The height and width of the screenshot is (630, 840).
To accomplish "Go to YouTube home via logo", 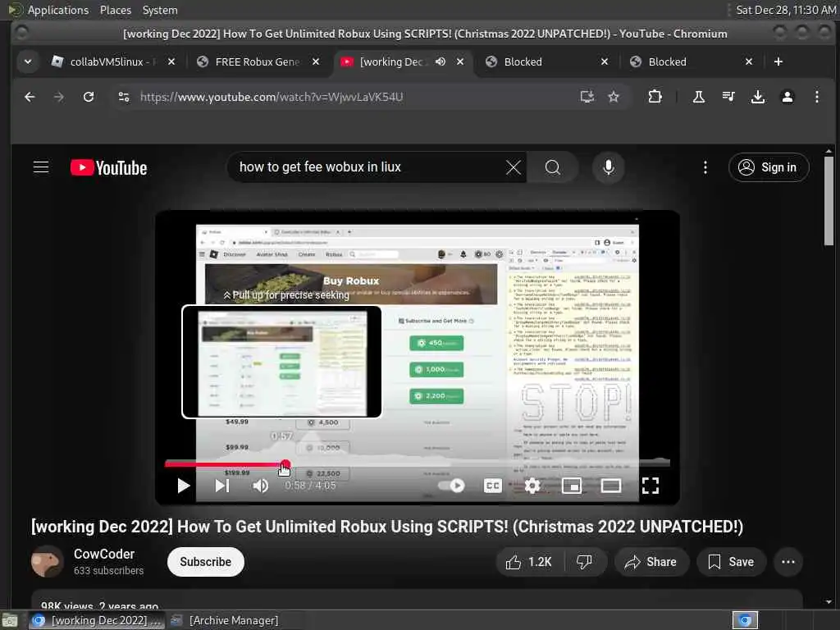I will tap(109, 167).
